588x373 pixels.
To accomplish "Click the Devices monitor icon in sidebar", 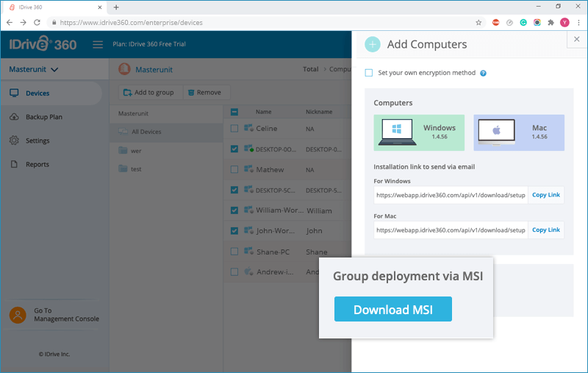I will tap(14, 93).
